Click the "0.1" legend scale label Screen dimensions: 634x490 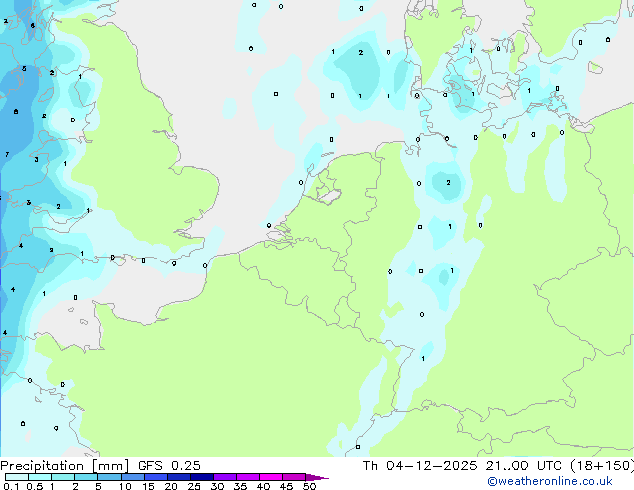click(x=11, y=486)
